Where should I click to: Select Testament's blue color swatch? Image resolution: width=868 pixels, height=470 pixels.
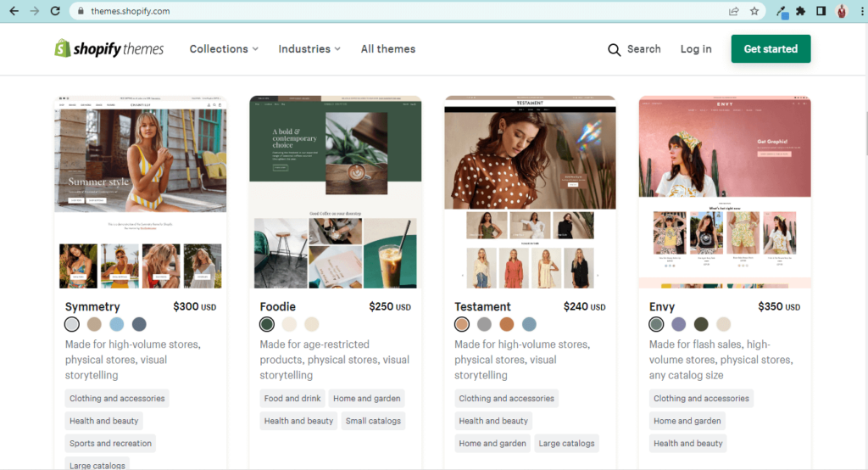529,324
